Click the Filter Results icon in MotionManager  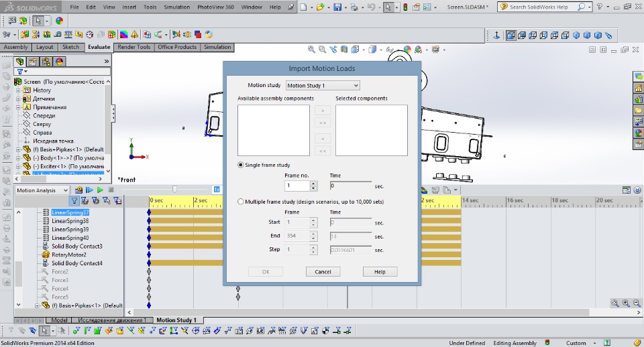(x=117, y=200)
